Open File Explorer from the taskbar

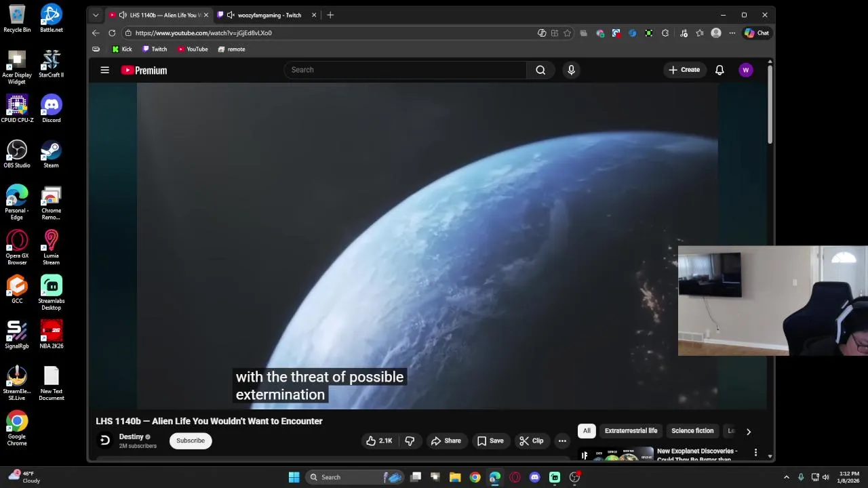tap(455, 477)
